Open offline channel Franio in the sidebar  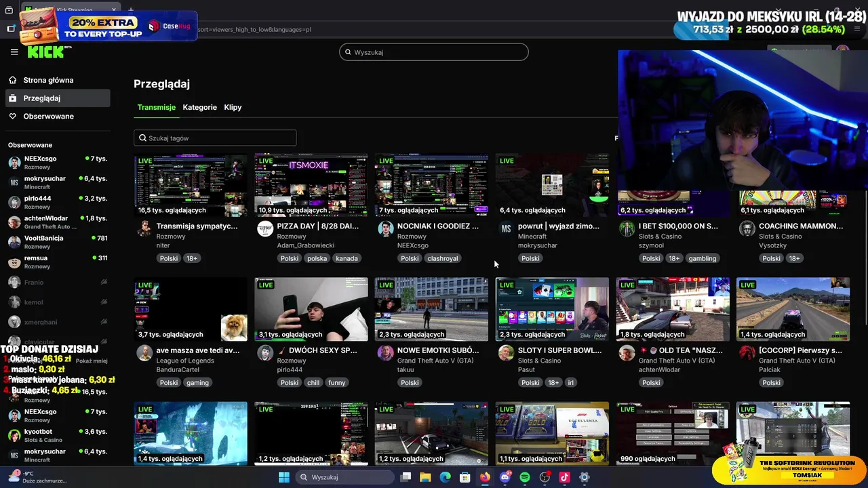coord(57,282)
